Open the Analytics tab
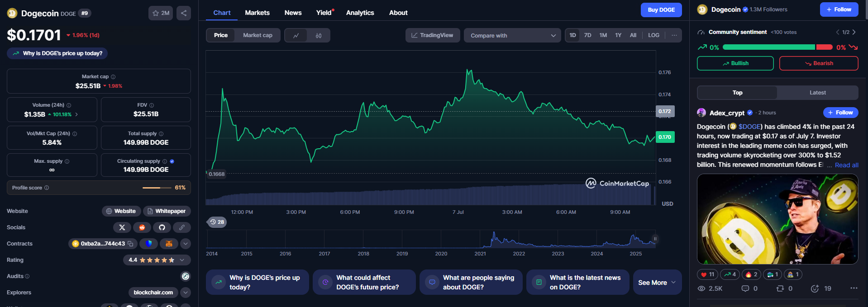868x307 pixels. (x=360, y=13)
